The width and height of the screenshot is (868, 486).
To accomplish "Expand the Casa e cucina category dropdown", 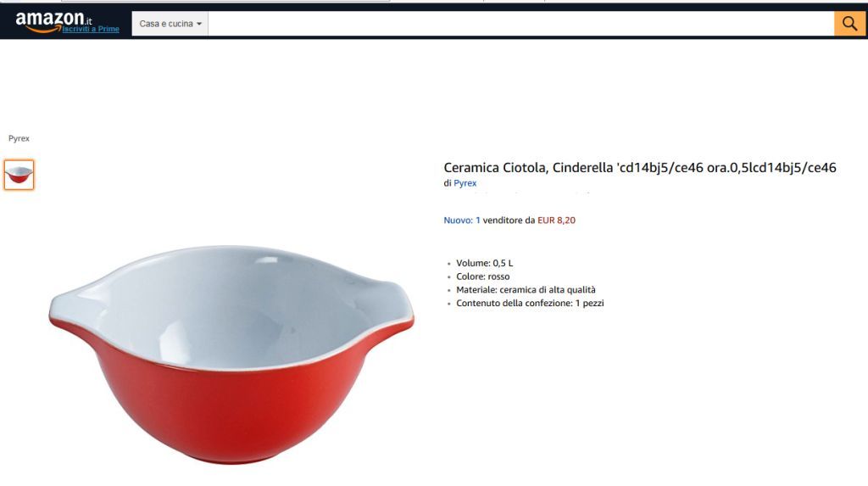I will (x=170, y=24).
